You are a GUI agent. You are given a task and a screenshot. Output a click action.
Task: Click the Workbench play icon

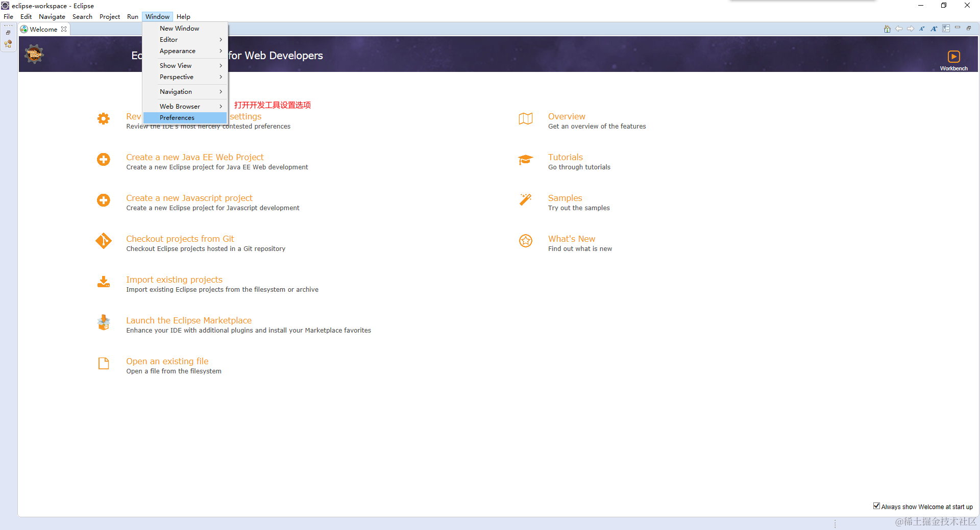pyautogui.click(x=953, y=57)
